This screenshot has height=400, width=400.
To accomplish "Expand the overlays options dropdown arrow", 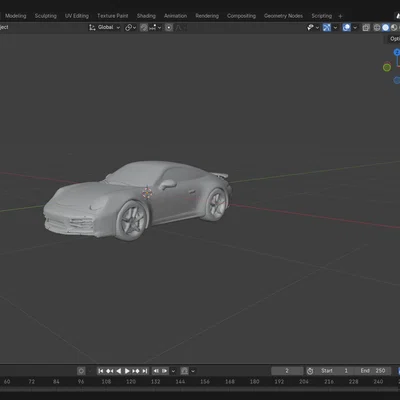I will (355, 28).
